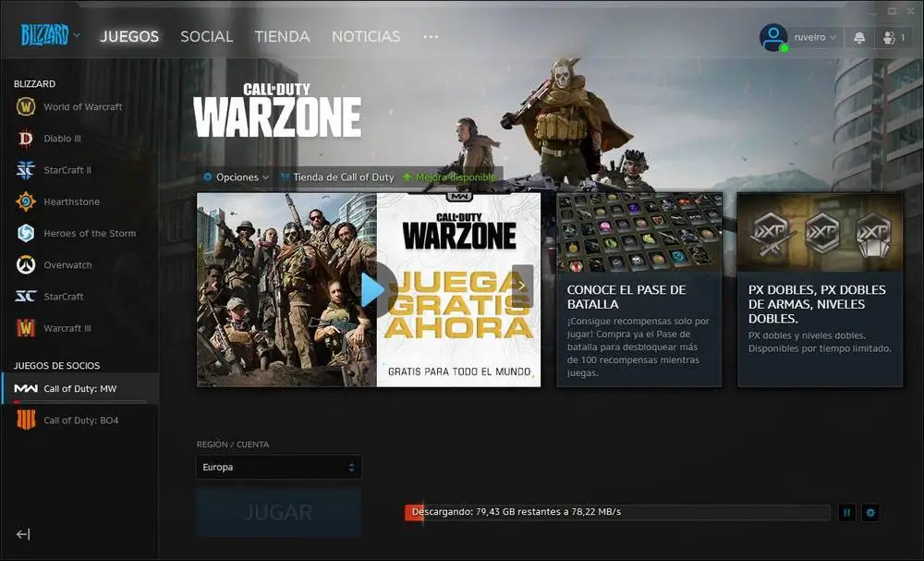
Task: Open the PX Dobles news card
Action: click(820, 289)
